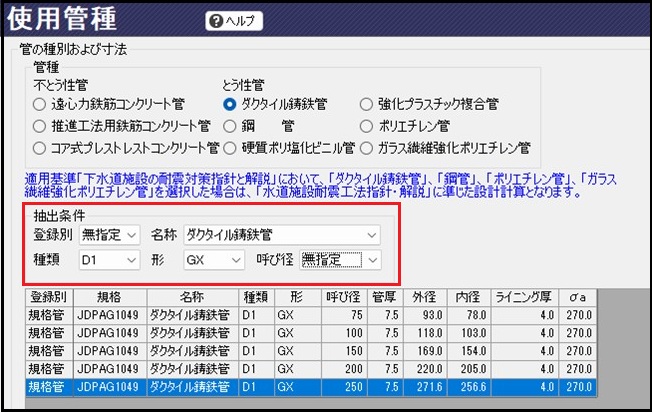Click the outer diameter cell 118.0
This screenshot has height=412, width=652.
425,333
